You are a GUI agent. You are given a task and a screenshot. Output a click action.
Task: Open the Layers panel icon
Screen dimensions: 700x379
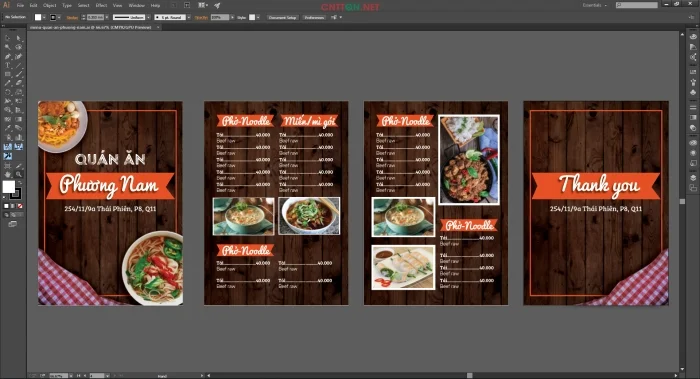[x=693, y=178]
